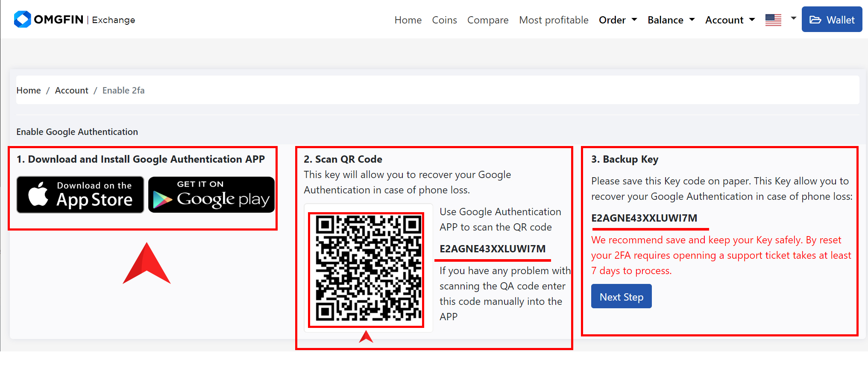Open language dropdown arrow beside flag
The width and height of the screenshot is (868, 377).
click(x=793, y=18)
